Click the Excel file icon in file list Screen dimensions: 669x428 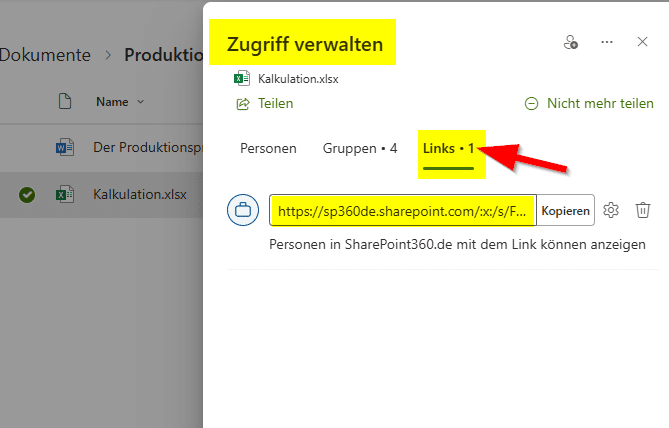click(65, 194)
